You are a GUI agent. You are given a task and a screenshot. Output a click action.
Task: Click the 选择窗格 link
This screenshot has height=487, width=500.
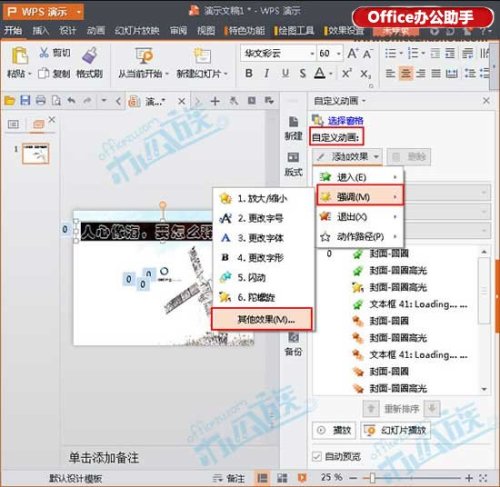pos(345,121)
